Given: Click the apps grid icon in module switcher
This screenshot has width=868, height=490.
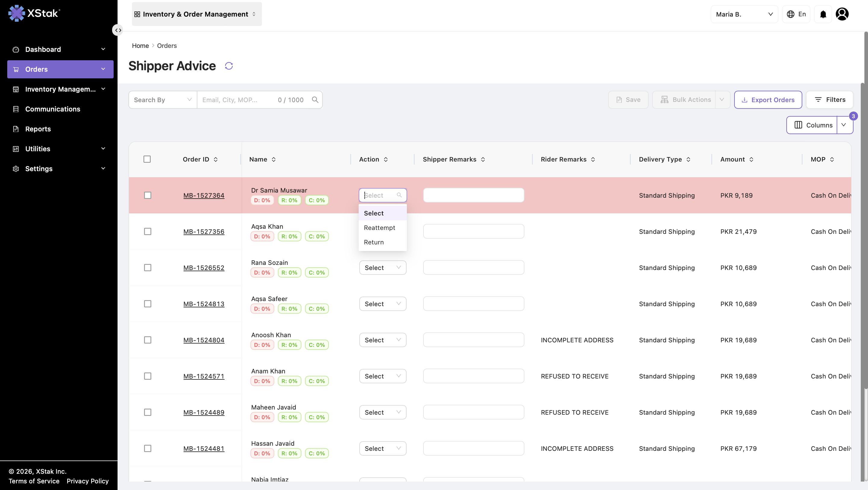Looking at the screenshot, I should coord(137,14).
